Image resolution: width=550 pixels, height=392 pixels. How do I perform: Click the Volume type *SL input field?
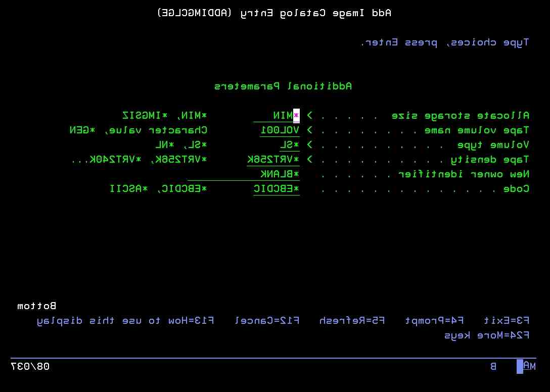click(x=290, y=145)
